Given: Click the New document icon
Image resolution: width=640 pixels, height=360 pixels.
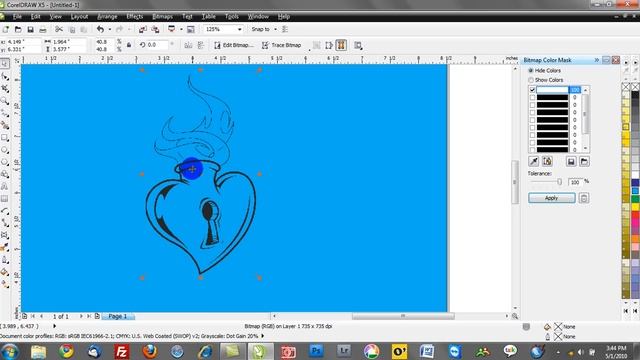Looking at the screenshot, I should pos(6,29).
